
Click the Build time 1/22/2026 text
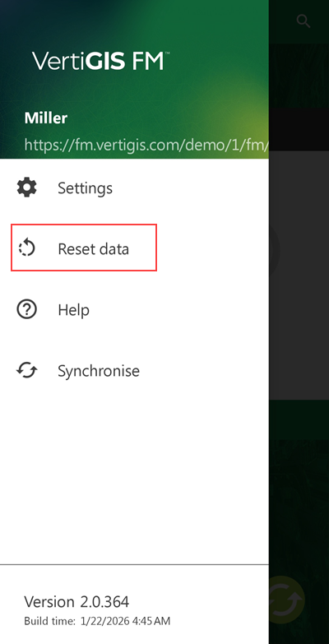pos(97,621)
